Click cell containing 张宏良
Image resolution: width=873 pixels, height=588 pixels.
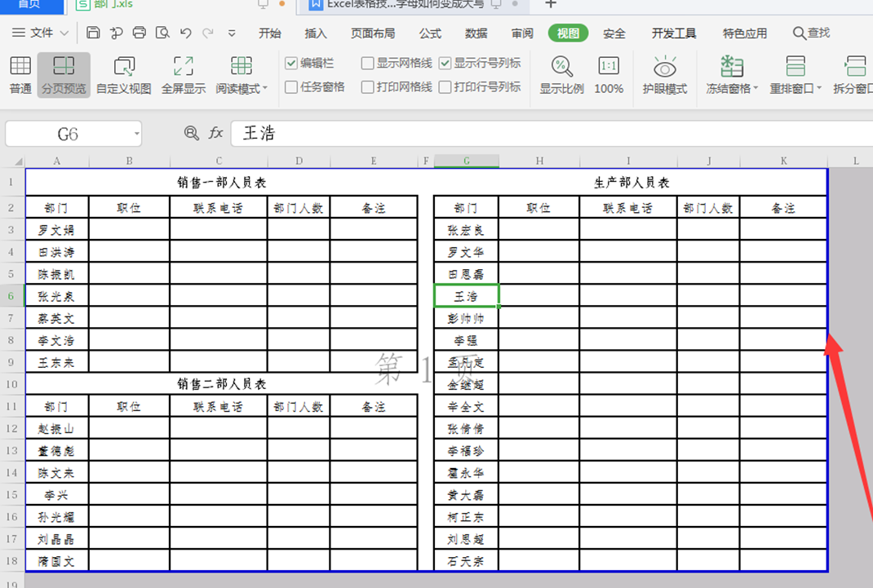pos(467,230)
